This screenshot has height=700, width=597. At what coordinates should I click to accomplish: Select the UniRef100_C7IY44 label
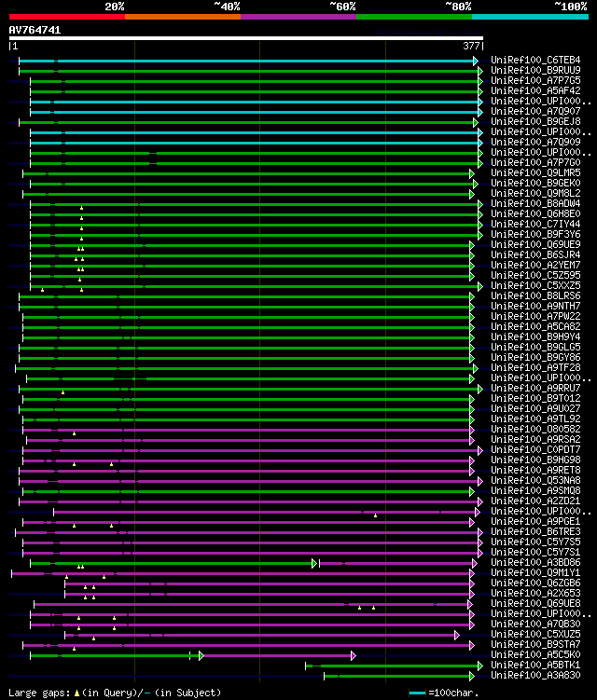pos(535,224)
